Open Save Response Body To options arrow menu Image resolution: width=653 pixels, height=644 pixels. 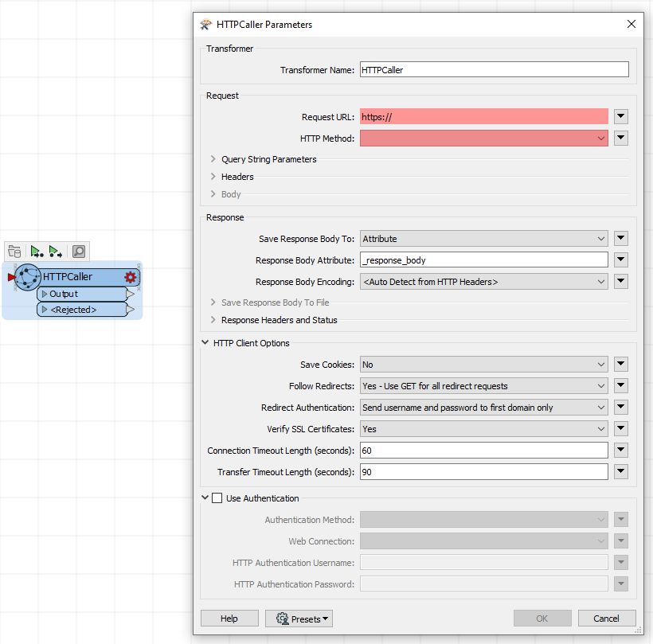pos(621,238)
